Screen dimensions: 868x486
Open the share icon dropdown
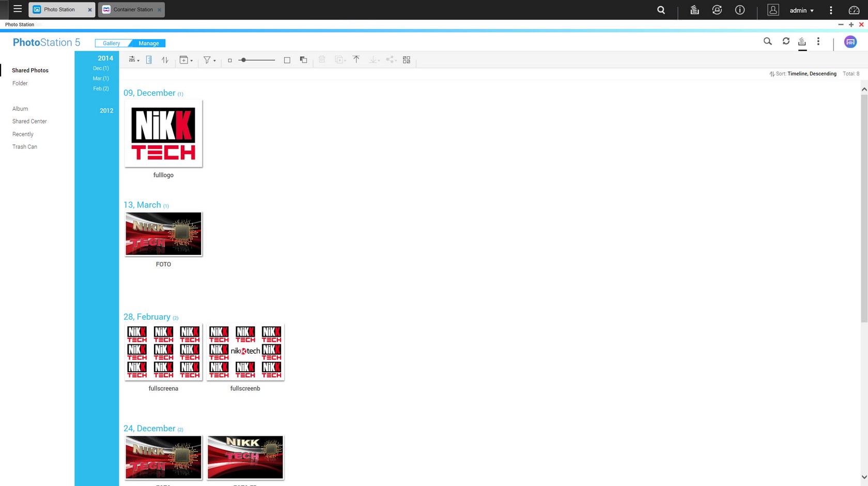point(391,60)
